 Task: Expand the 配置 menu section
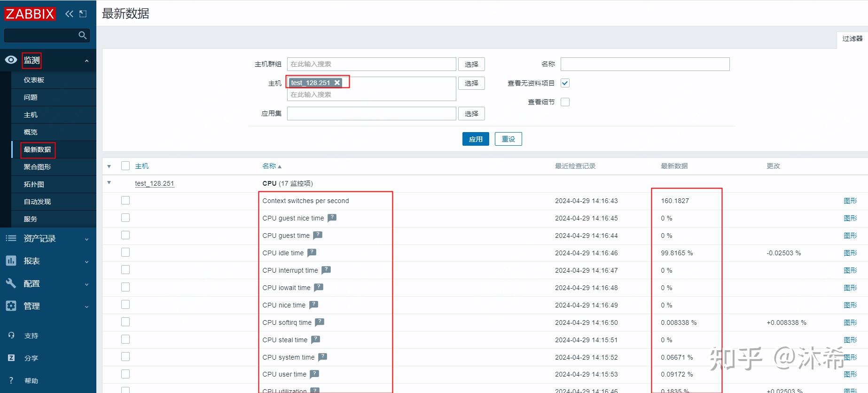[x=86, y=284]
